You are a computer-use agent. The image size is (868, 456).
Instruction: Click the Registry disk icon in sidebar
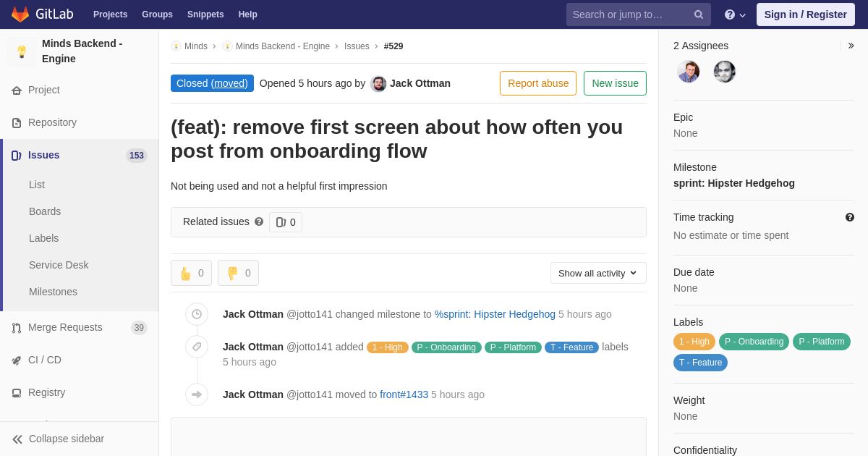coord(17,393)
